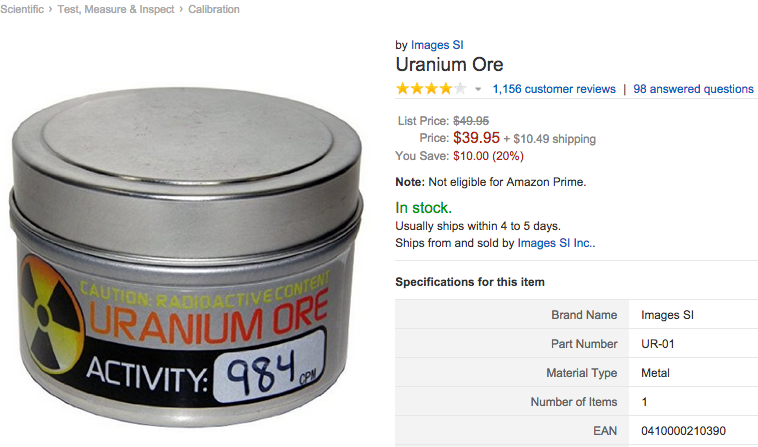The width and height of the screenshot is (758, 447).
Task: Click the empty fifth rating star
Action: (460, 88)
